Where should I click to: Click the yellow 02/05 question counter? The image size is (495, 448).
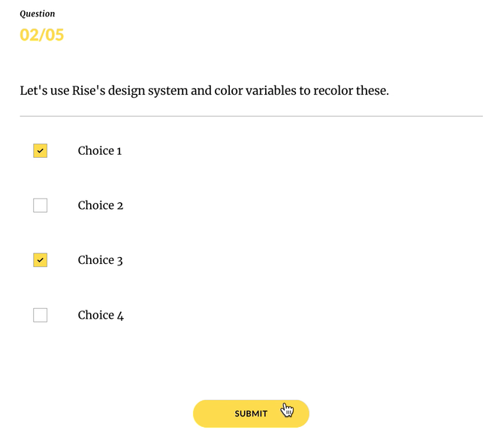coord(42,35)
